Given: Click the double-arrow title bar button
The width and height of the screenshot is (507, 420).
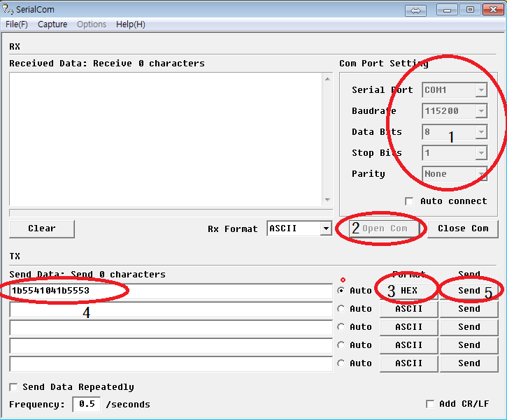Looking at the screenshot, I should pos(415,10).
